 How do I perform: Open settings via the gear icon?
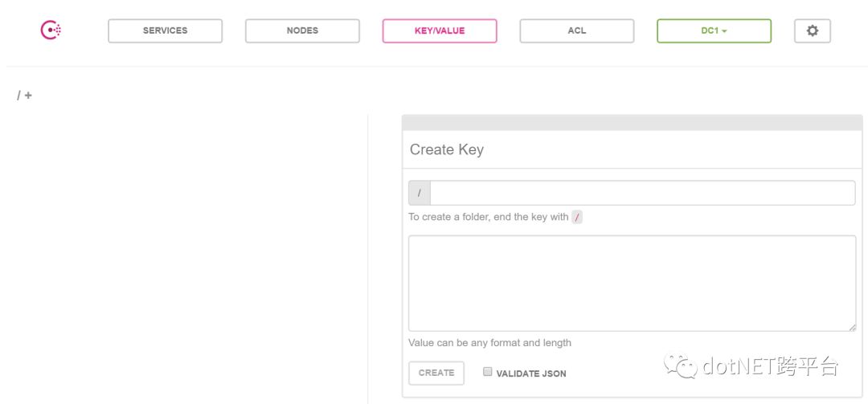point(812,31)
